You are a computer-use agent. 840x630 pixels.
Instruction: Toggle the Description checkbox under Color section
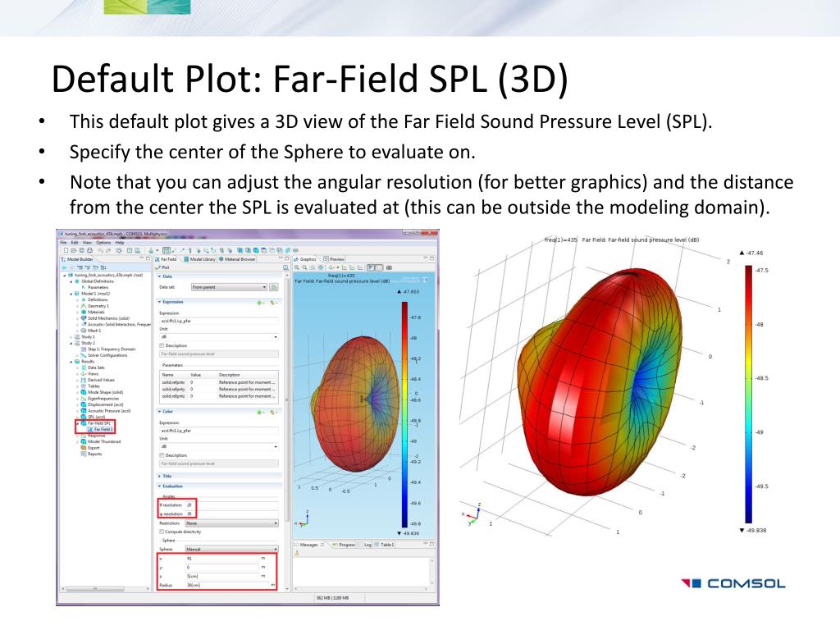(162, 454)
